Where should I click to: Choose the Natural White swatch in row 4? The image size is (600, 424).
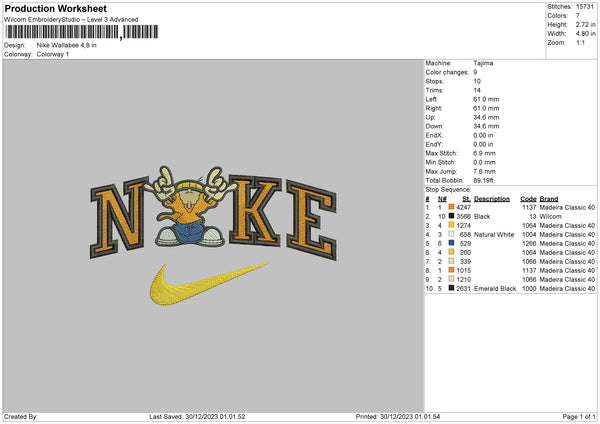coord(452,234)
